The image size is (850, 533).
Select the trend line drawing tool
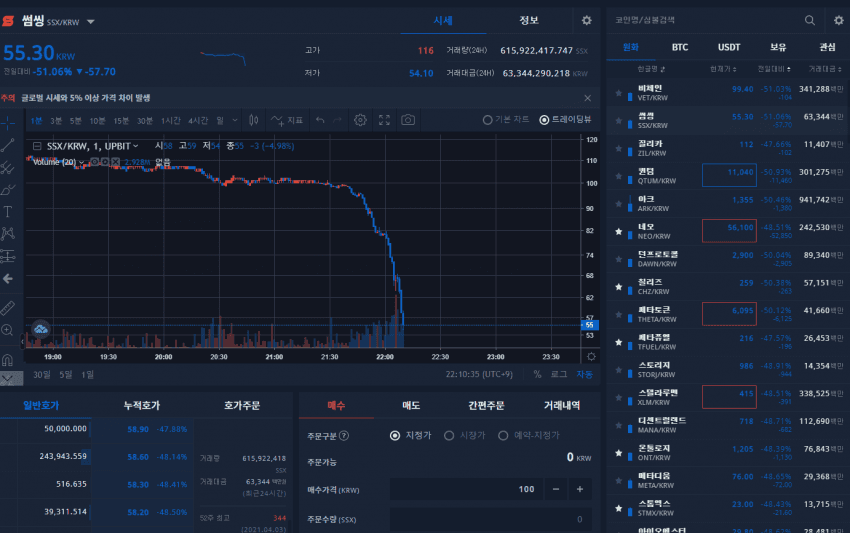point(8,145)
